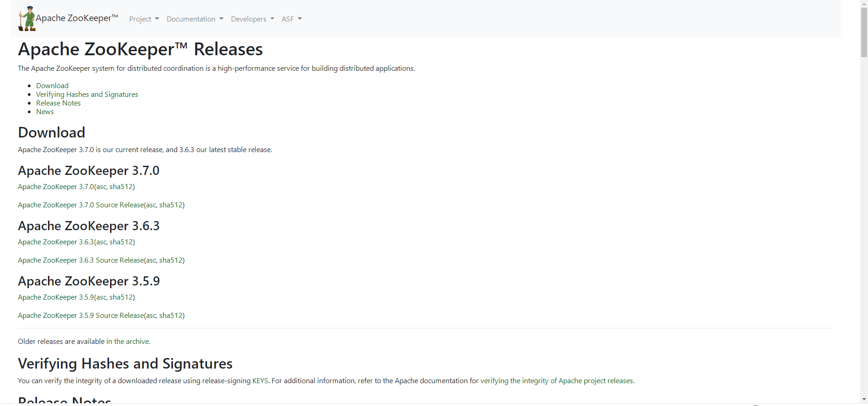Click the Apache ZooKeeper 3.7.0 heading

point(89,171)
